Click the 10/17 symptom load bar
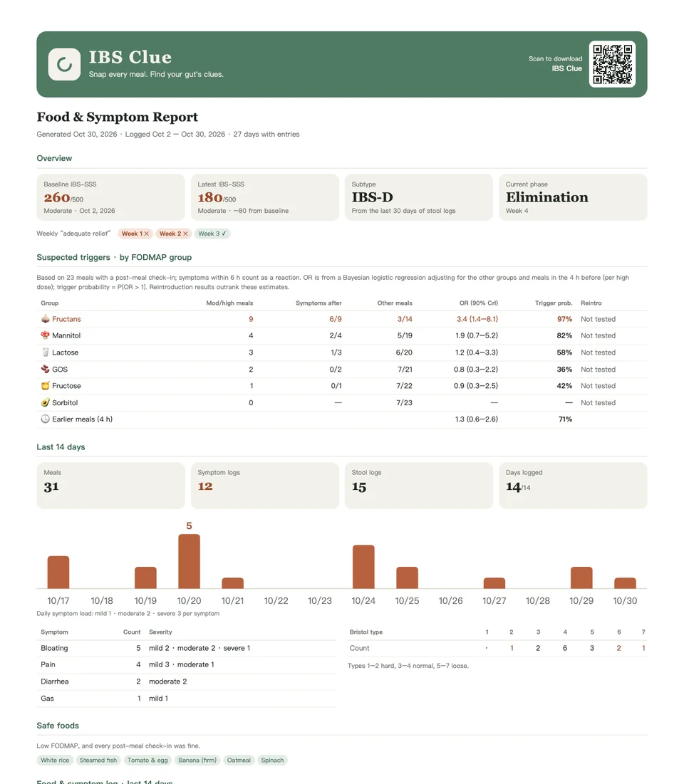The height and width of the screenshot is (784, 684). coord(58,572)
